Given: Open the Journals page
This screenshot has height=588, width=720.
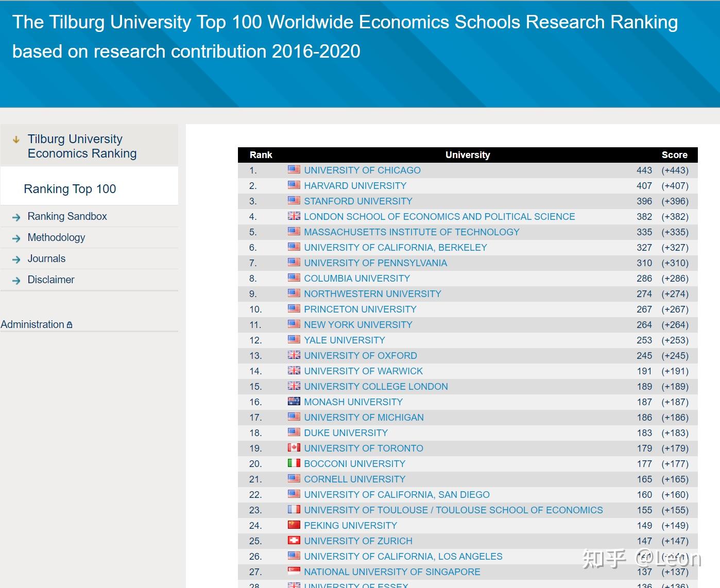Looking at the screenshot, I should (x=46, y=258).
